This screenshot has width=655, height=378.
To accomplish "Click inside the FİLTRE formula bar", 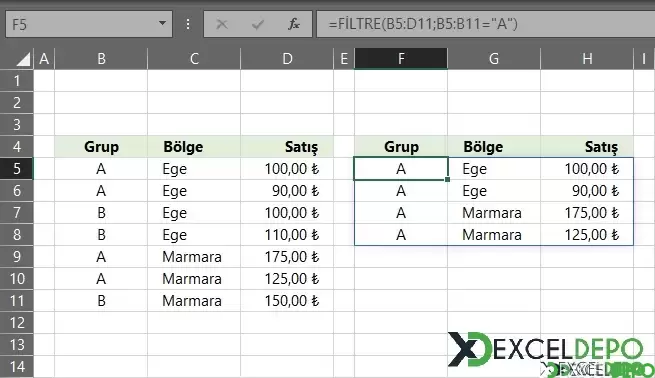I will click(485, 24).
